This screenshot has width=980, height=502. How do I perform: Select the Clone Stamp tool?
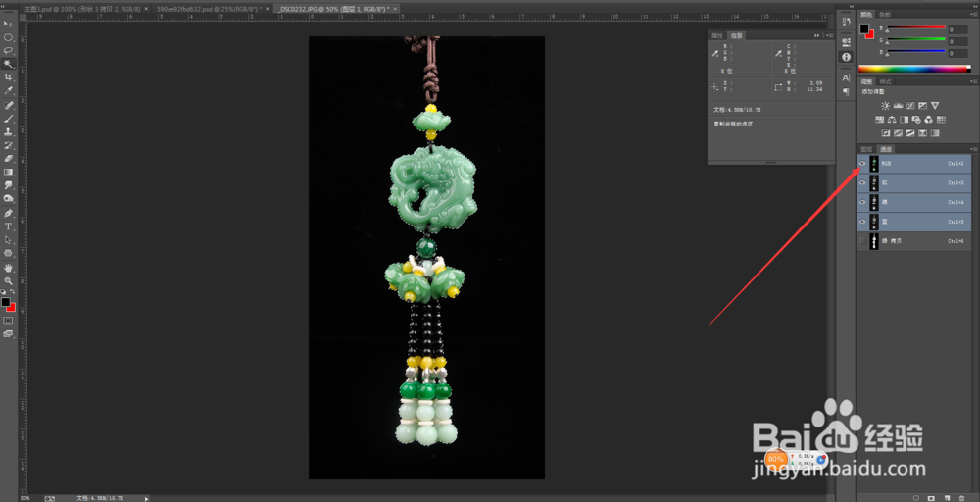point(8,132)
